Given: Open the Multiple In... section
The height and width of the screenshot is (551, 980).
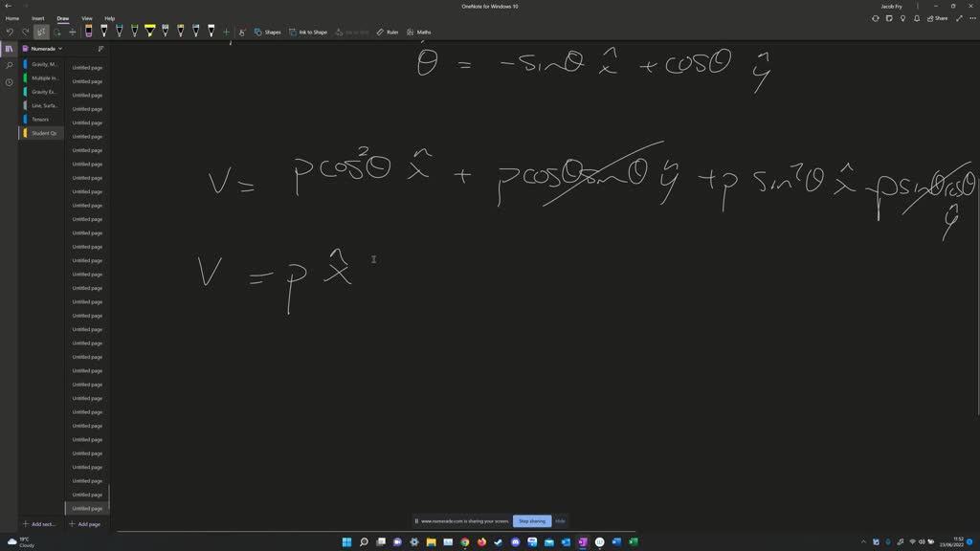Looking at the screenshot, I should (x=43, y=78).
